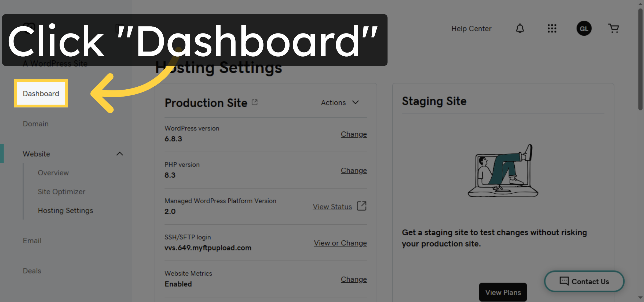
Task: Click View Plans for the staging site
Action: [x=503, y=292]
